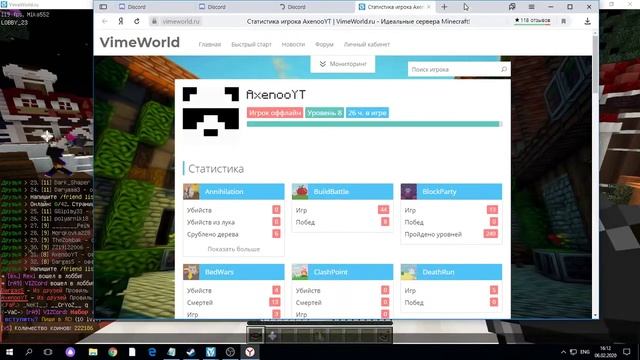Open the tab collections icon in title bar
640x360 pixels.
pos(512,7)
